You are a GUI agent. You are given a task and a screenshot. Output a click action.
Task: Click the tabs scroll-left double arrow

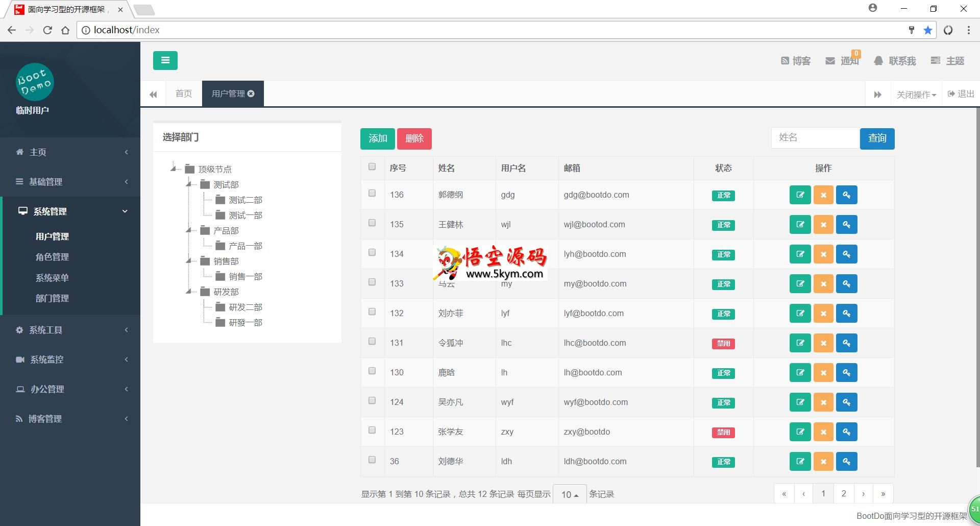153,94
